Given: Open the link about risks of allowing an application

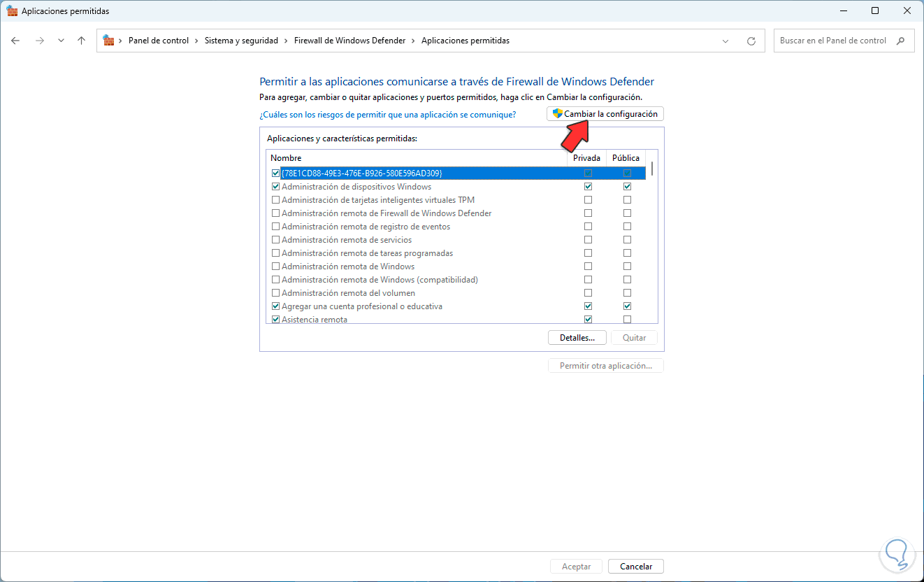Looking at the screenshot, I should pyautogui.click(x=388, y=114).
